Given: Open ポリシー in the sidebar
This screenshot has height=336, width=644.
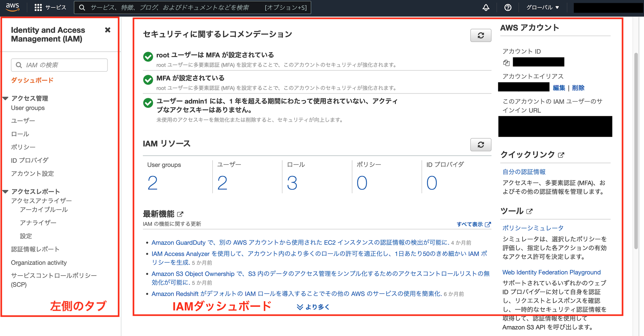Looking at the screenshot, I should [23, 147].
